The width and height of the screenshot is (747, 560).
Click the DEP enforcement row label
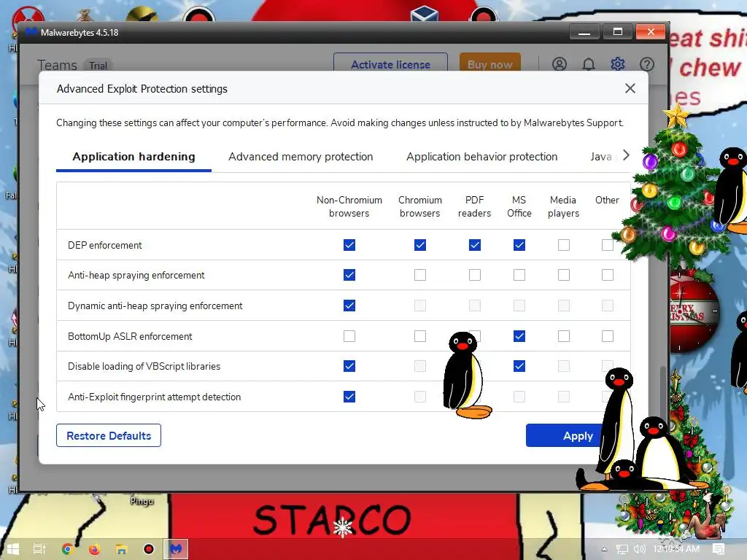click(x=105, y=245)
